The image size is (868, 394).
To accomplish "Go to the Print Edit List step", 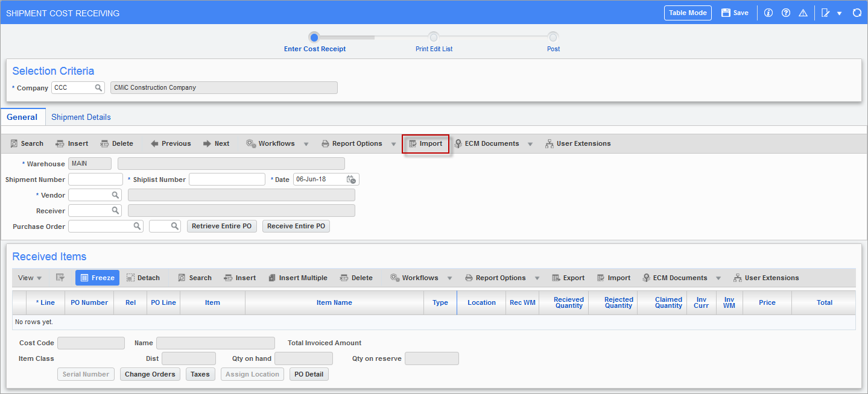I will pyautogui.click(x=434, y=37).
